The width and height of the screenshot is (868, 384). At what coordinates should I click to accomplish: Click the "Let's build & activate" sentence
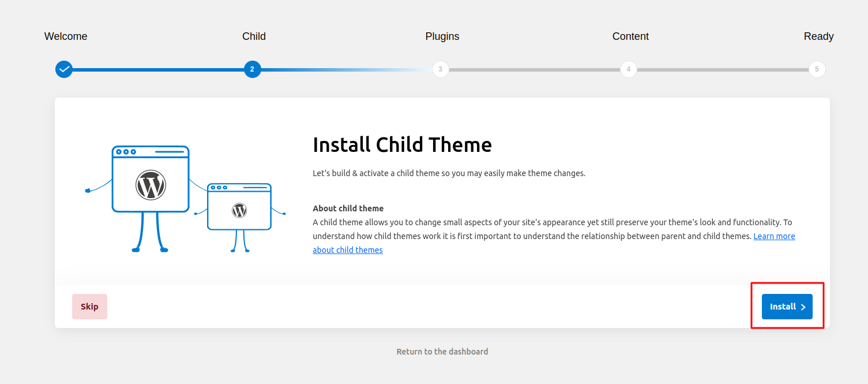[449, 173]
